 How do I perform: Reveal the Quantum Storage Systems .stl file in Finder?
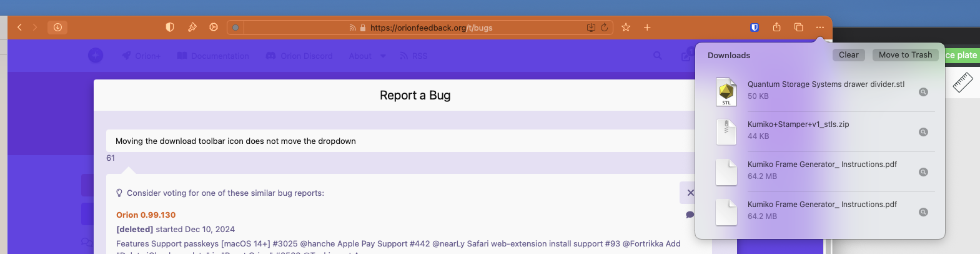923,92
